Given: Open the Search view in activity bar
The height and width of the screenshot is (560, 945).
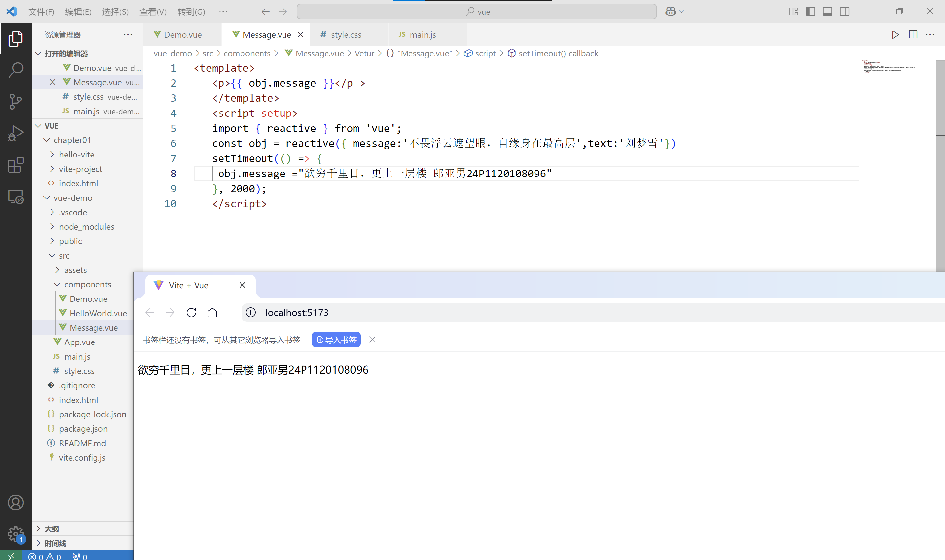Looking at the screenshot, I should tap(15, 70).
